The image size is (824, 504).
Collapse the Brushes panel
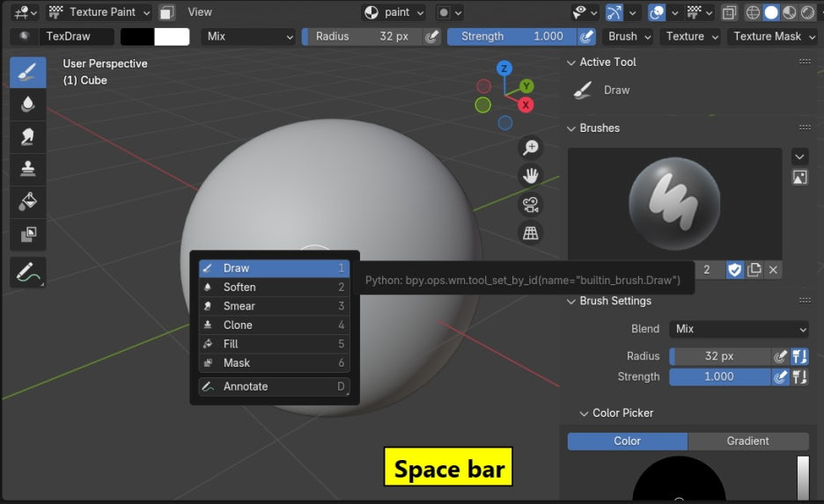[571, 128]
